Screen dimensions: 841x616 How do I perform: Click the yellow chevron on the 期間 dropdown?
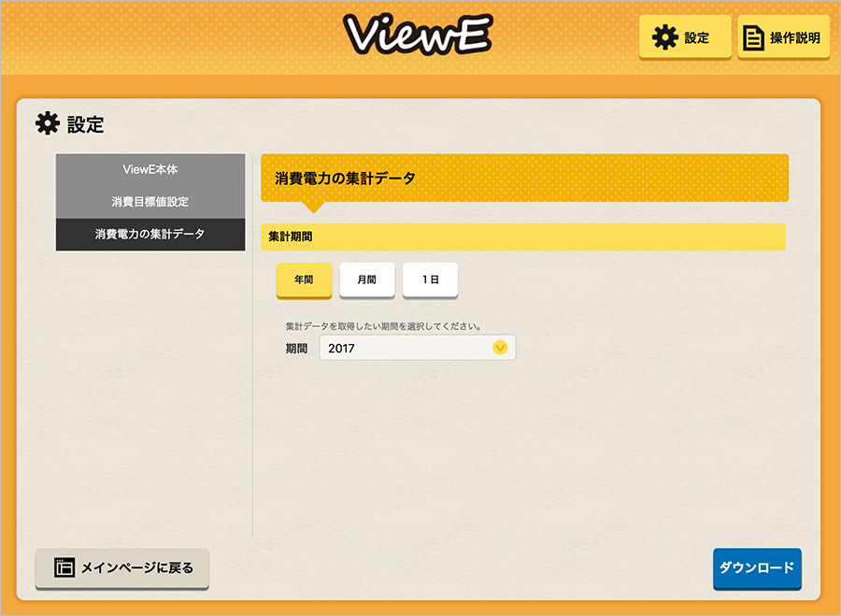click(x=500, y=348)
